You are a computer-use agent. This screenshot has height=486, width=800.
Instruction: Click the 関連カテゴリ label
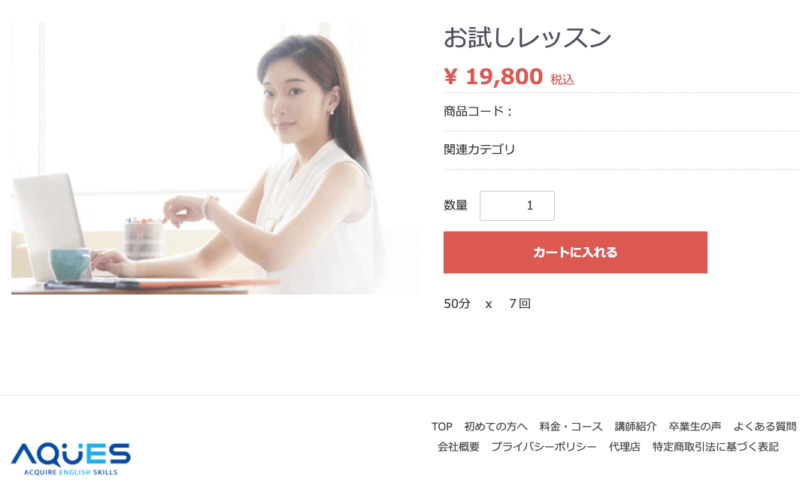coord(480,149)
